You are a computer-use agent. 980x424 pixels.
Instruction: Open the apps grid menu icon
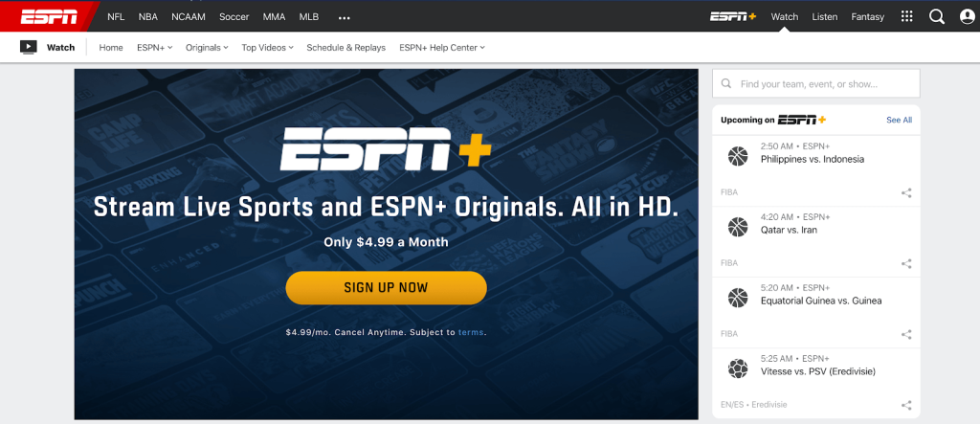907,16
